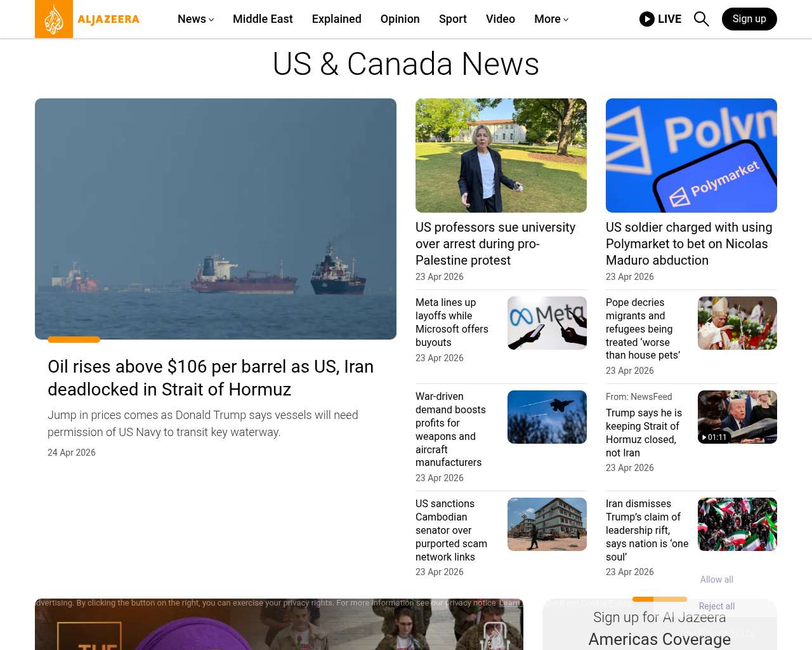The width and height of the screenshot is (812, 650).
Task: Open Trump Strait of Hormuz video story
Action: tap(644, 432)
